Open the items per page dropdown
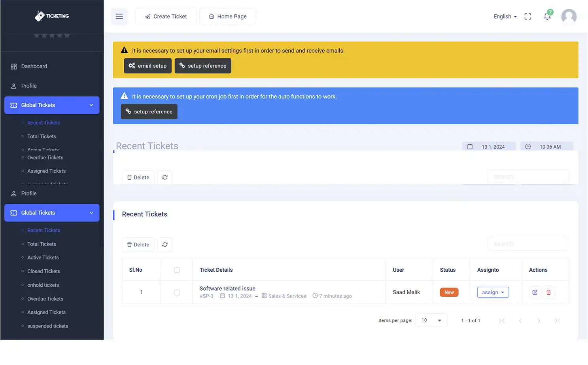The image size is (588, 365). [x=431, y=320]
